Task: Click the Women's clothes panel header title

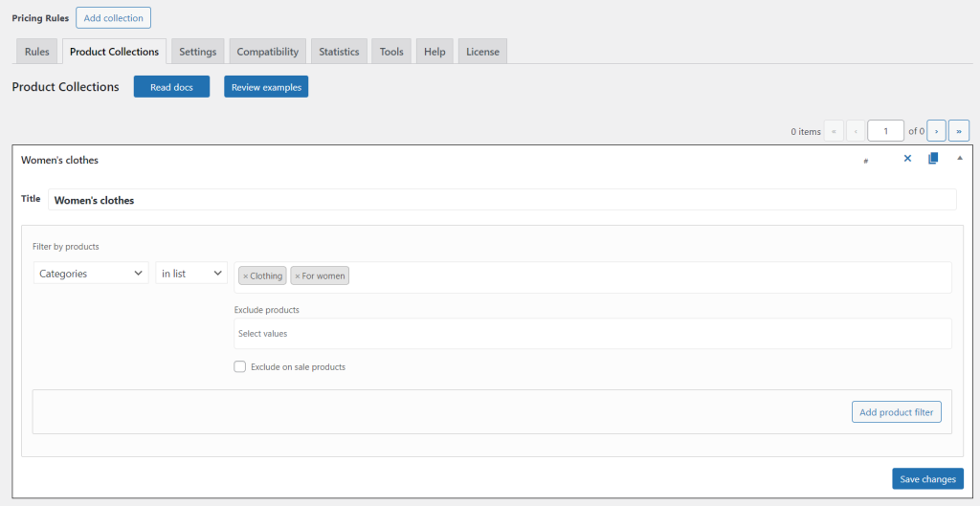Action: pos(59,160)
